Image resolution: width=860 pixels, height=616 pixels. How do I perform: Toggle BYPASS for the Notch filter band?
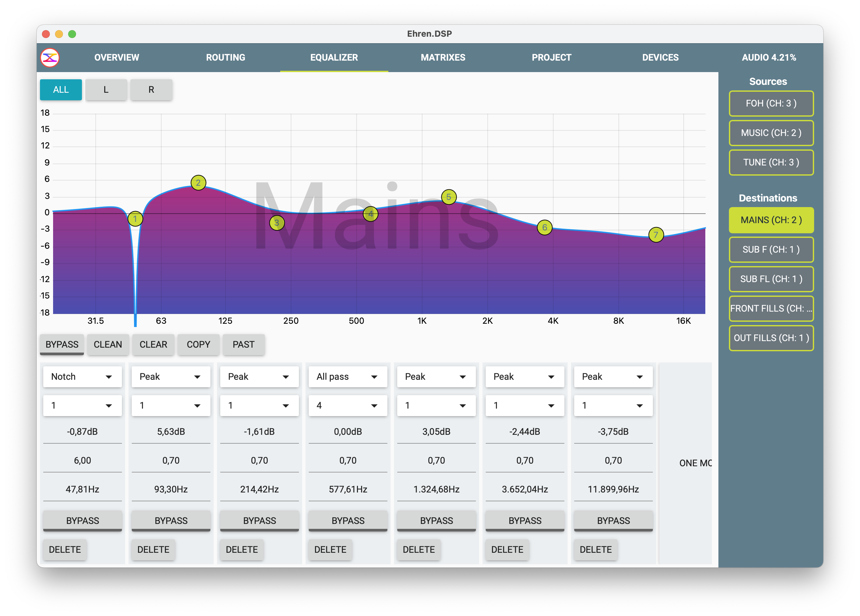point(82,520)
